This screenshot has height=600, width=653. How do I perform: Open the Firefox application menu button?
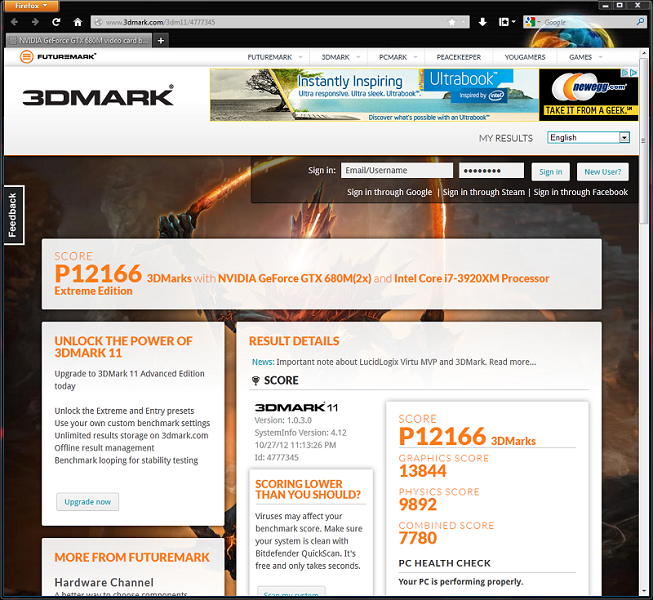30,6
